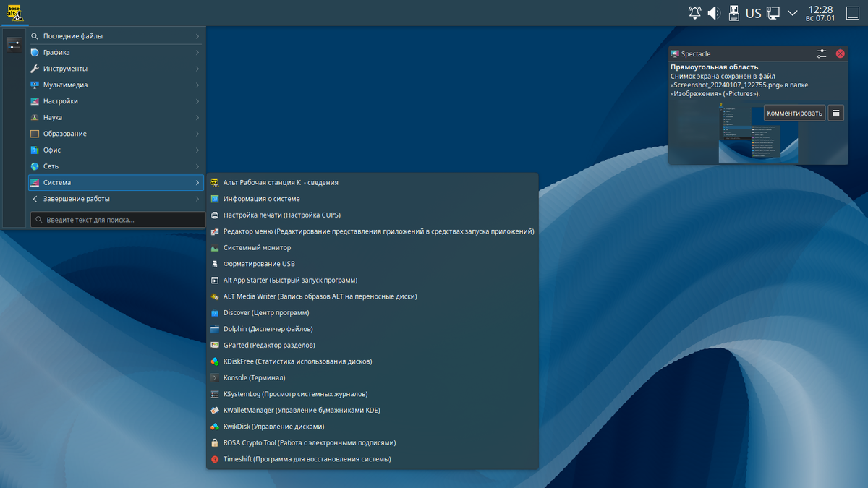Launch KSystemLog (Просмотр системных журналов)
Viewport: 868px width, 488px height.
point(373,394)
